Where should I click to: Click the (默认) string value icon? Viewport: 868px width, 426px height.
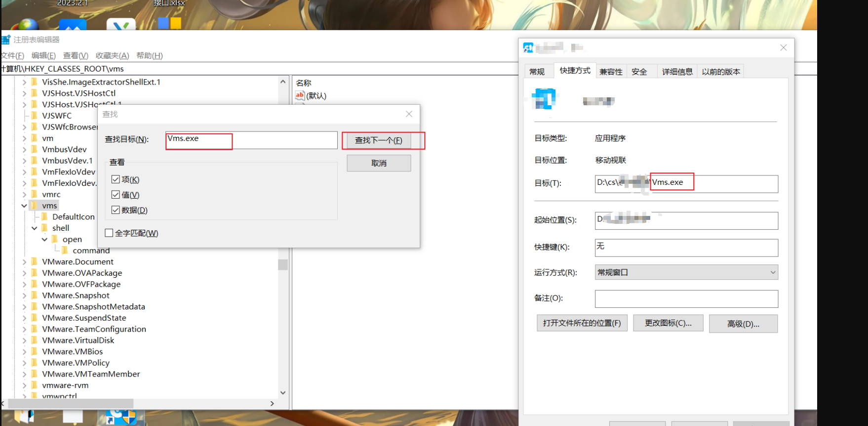tap(300, 95)
